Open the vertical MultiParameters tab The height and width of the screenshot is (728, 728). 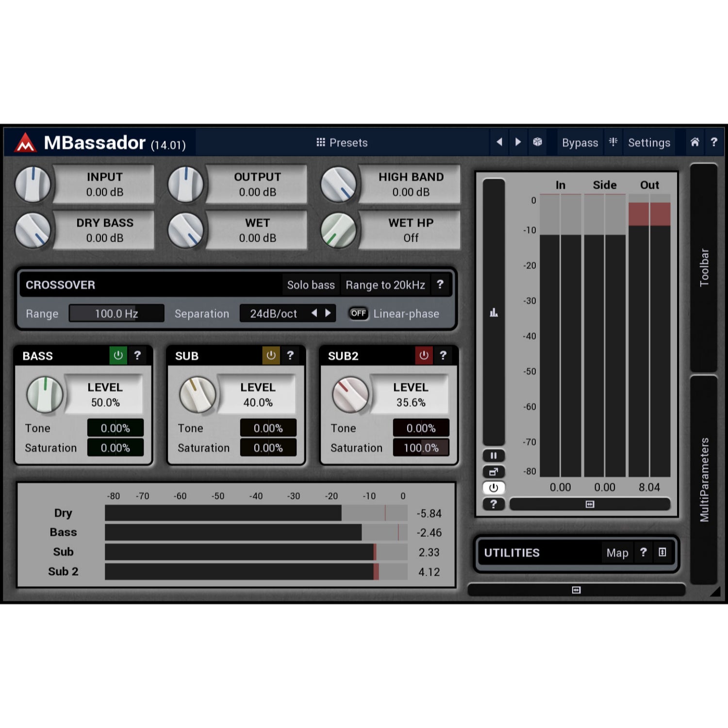tap(704, 480)
